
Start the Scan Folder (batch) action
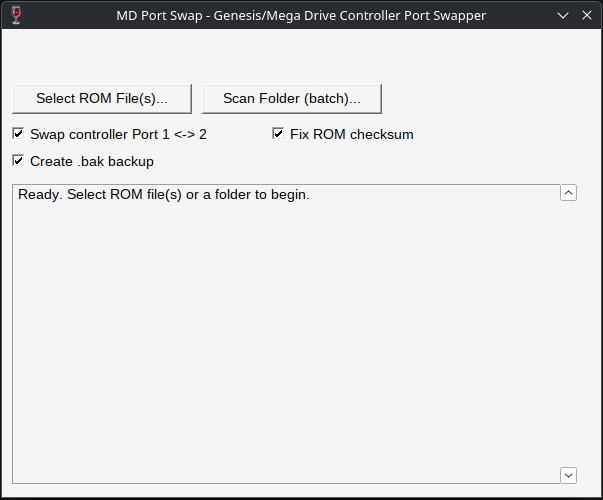coord(292,99)
